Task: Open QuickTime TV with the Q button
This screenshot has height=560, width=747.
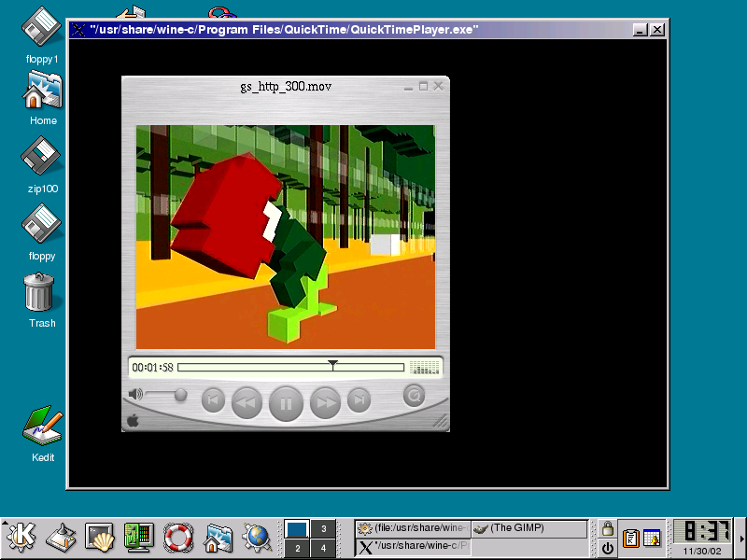Action: (x=414, y=396)
